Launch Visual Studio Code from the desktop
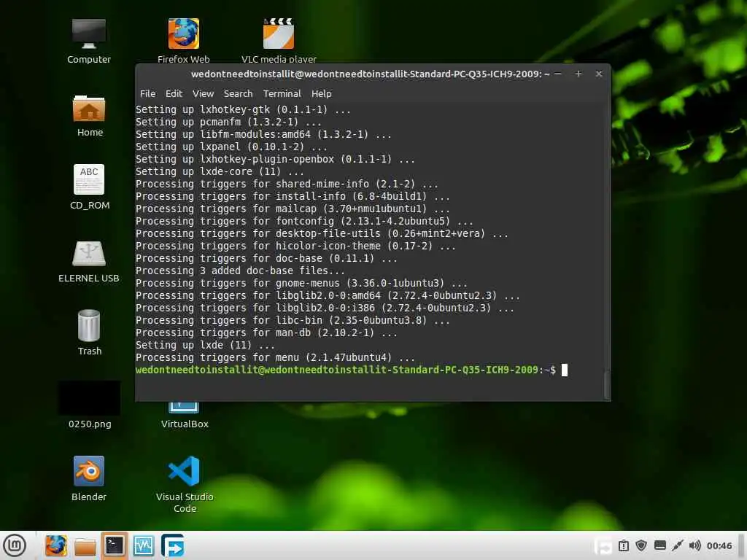 click(185, 484)
